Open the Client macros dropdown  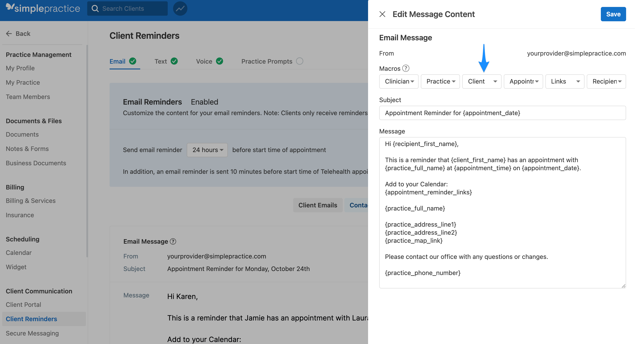pyautogui.click(x=481, y=81)
